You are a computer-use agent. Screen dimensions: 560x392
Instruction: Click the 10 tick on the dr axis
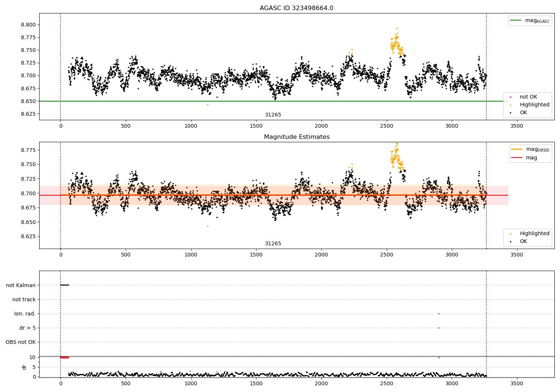[x=32, y=357]
